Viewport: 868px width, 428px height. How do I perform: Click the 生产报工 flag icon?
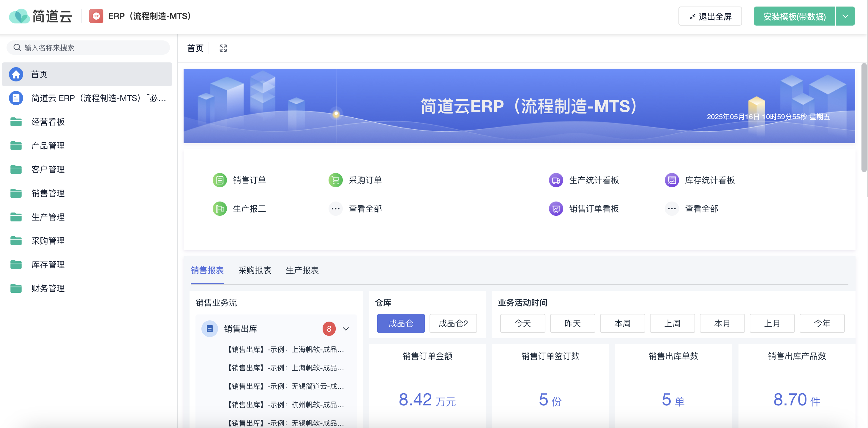(x=220, y=209)
